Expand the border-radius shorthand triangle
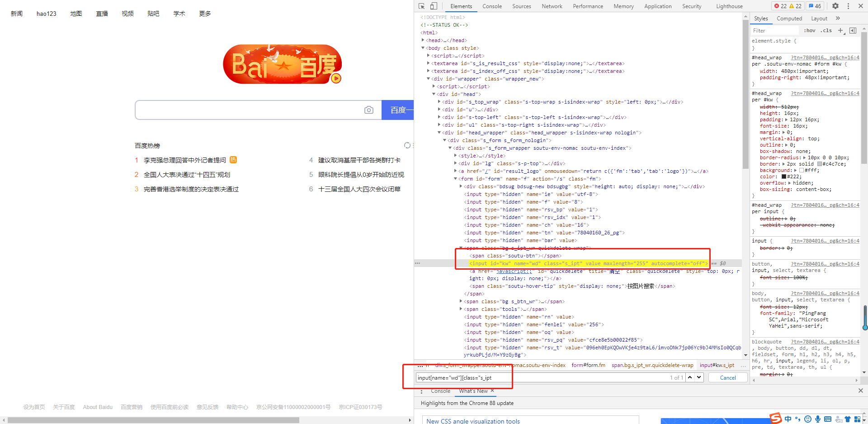868x424 pixels. (x=805, y=158)
